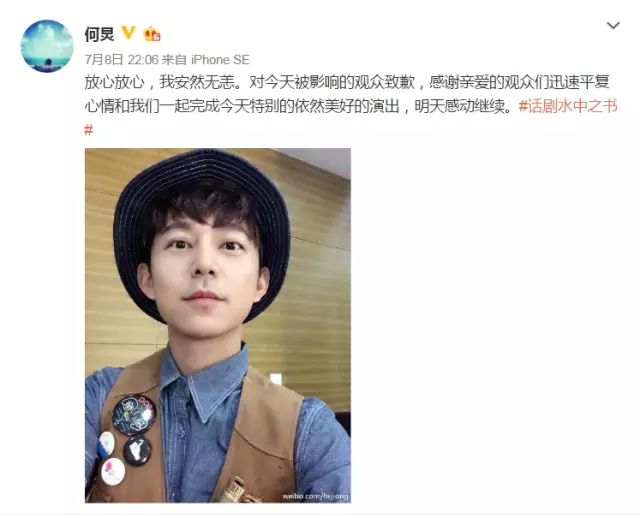640x518 pixels.
Task: Click the large black pin badge in photo
Action: point(134,414)
